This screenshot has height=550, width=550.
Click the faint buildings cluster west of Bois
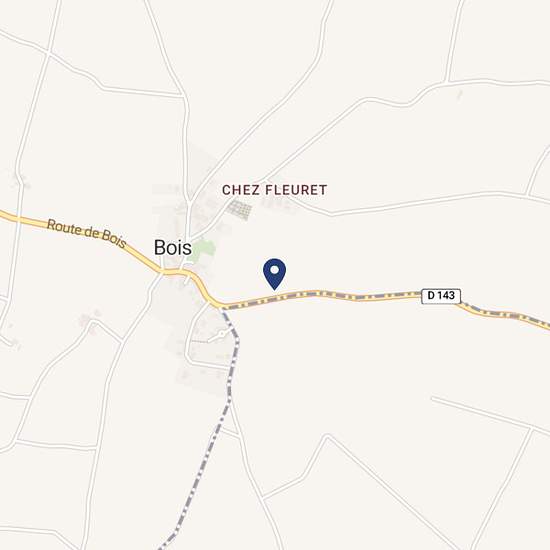pos(89,320)
